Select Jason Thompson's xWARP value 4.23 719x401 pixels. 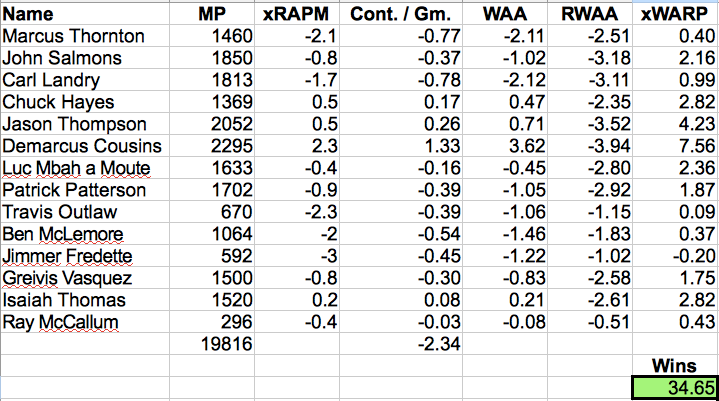[x=675, y=124]
